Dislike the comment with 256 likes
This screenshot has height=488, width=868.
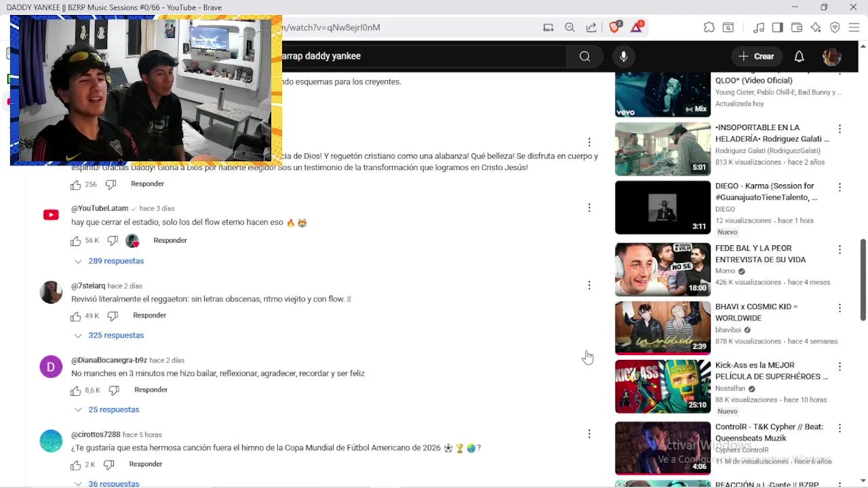(x=111, y=184)
